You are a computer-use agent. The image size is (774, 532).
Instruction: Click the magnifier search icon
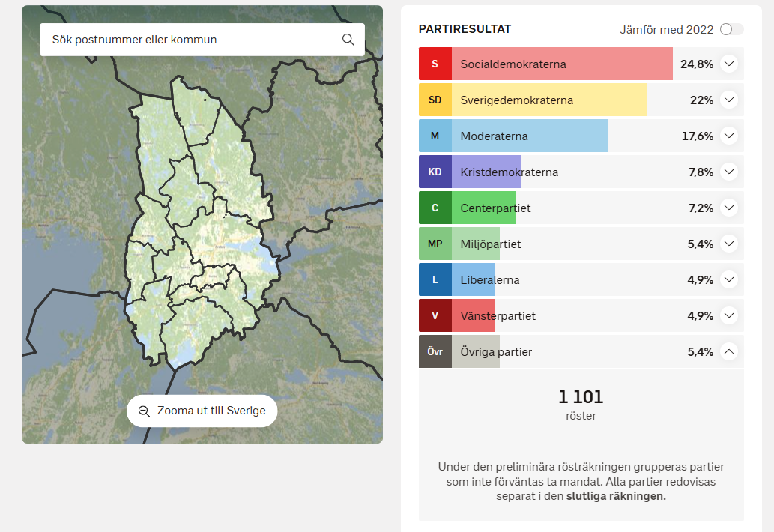click(x=348, y=40)
